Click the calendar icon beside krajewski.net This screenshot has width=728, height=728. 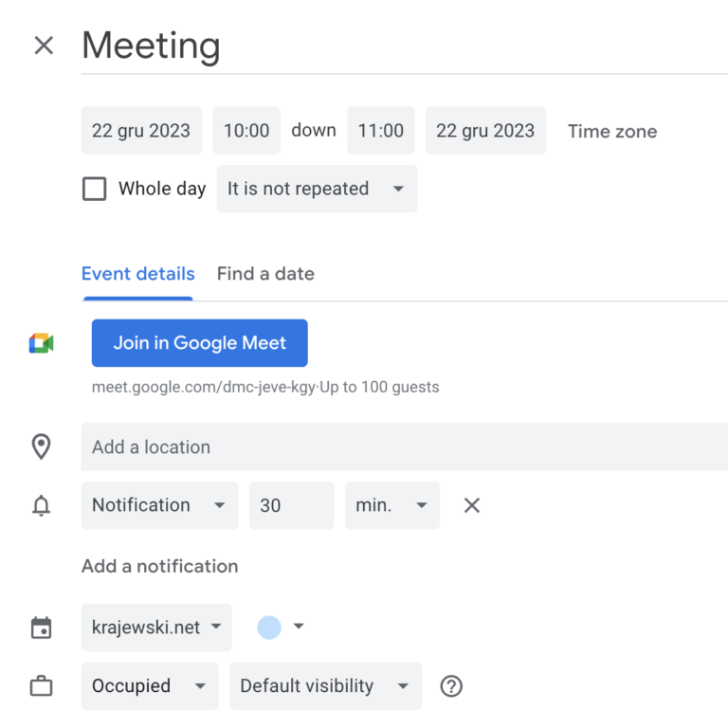click(x=42, y=628)
